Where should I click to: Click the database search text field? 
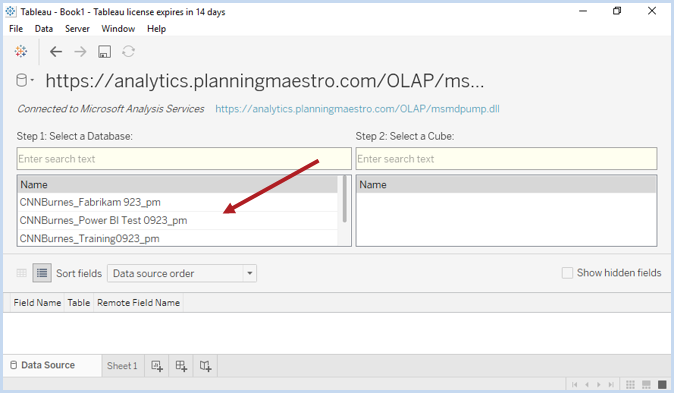tap(184, 159)
